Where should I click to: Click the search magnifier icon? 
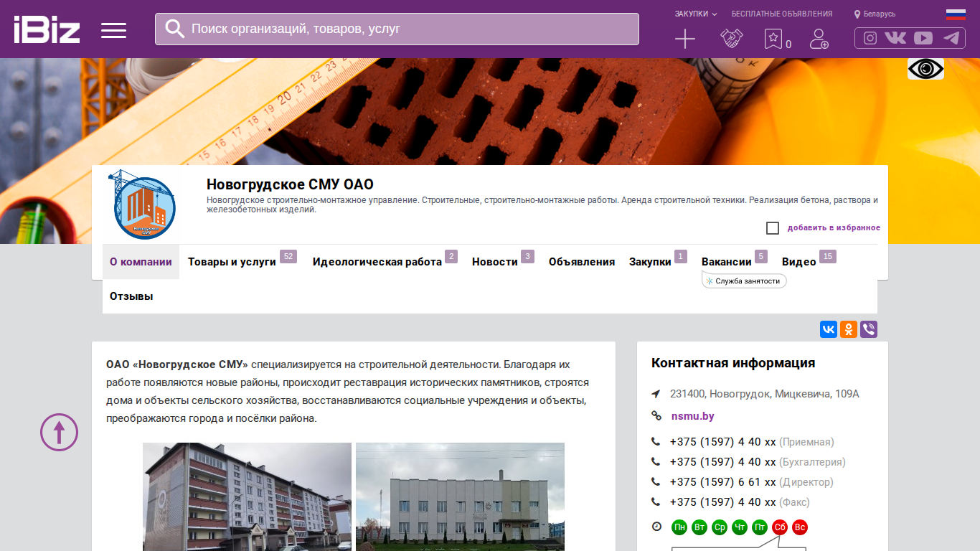[x=175, y=29]
